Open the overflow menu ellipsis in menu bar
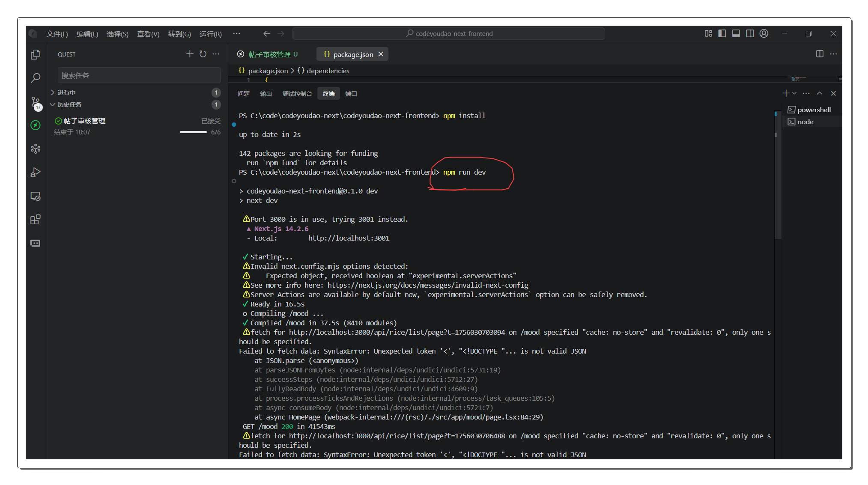 236,33
